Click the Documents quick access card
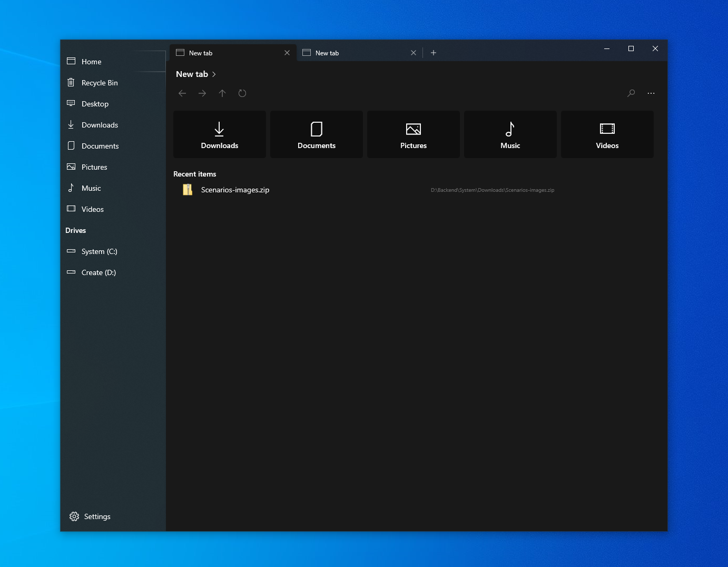 point(316,134)
